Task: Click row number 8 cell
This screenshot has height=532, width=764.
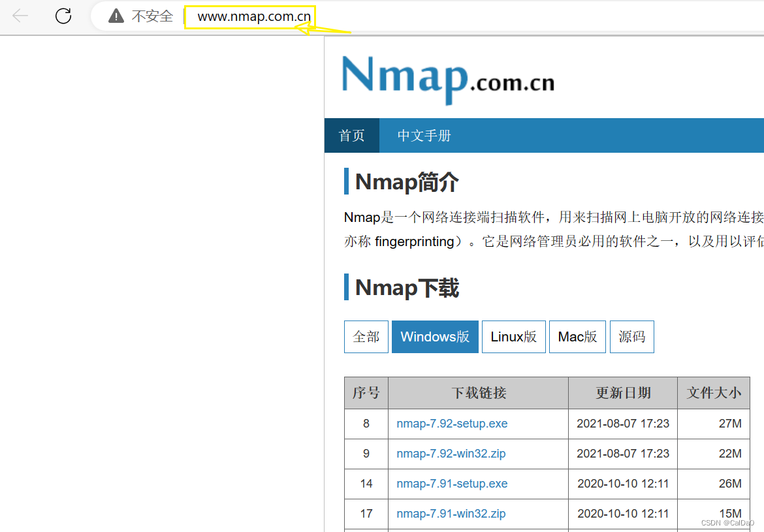Action: point(366,424)
